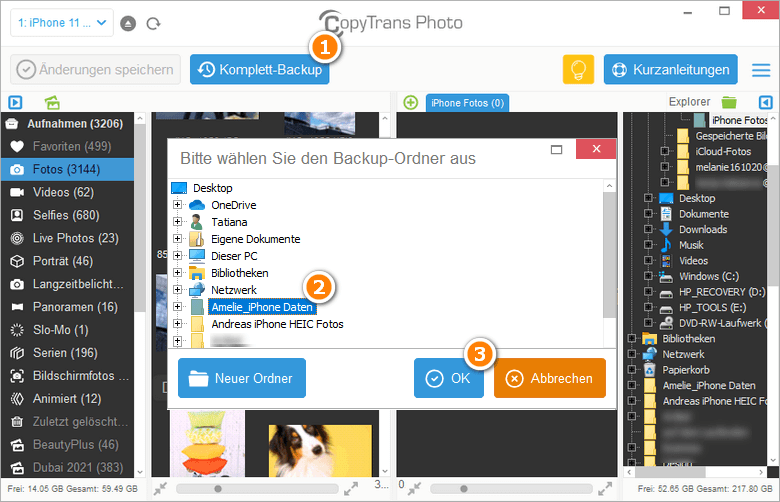Click the backup dialog folder list scrollbar

(x=609, y=255)
